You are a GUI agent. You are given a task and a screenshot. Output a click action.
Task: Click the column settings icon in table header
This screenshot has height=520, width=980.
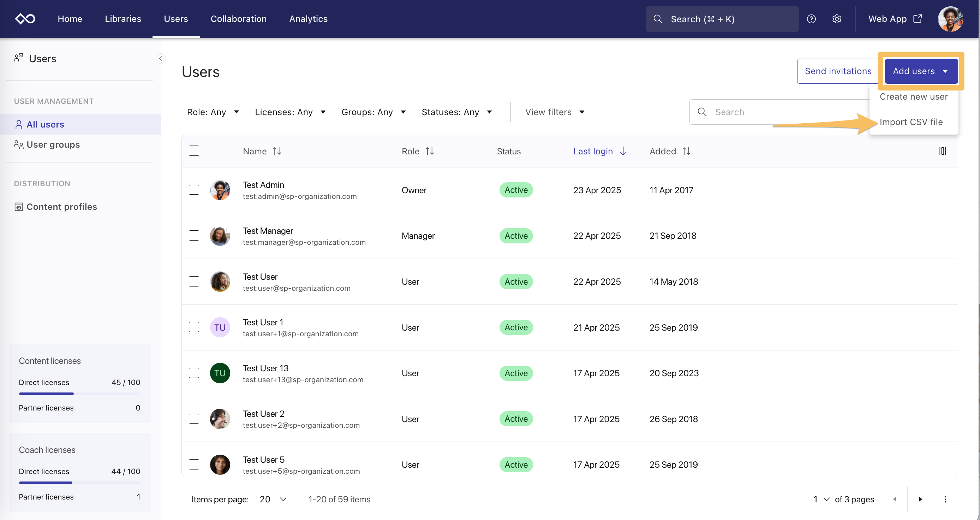tap(942, 151)
